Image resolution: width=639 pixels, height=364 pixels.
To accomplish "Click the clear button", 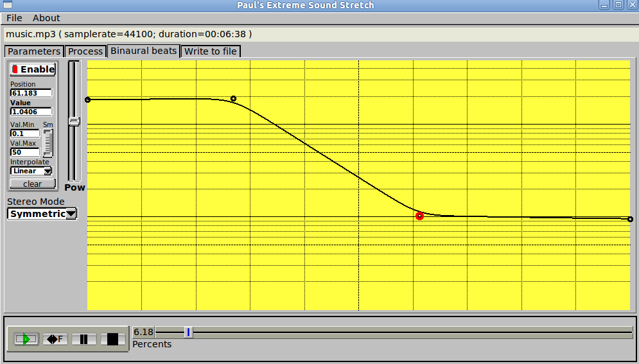I will click(x=32, y=184).
